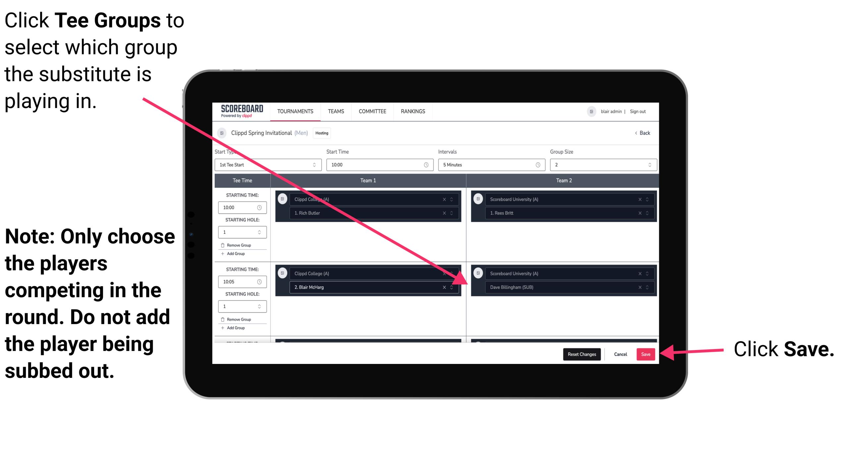The width and height of the screenshot is (868, 467).
Task: Click the Save button
Action: pyautogui.click(x=646, y=354)
